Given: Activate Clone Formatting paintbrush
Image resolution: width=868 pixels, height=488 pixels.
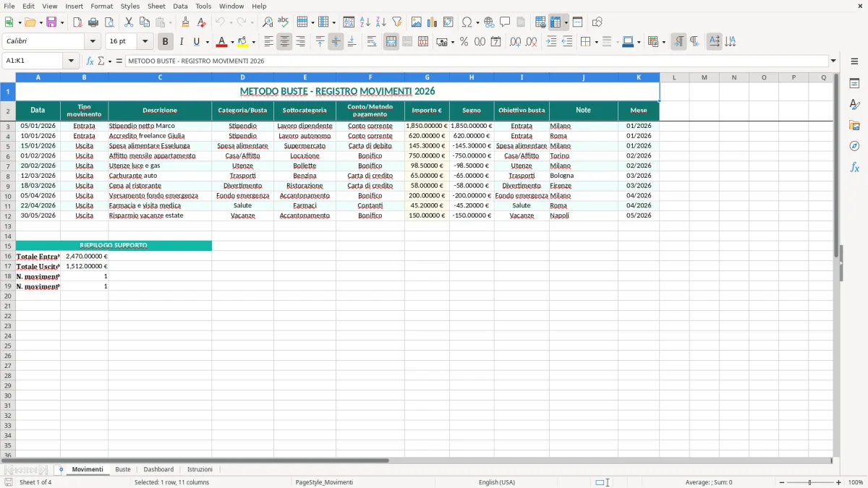Looking at the screenshot, I should tap(185, 22).
